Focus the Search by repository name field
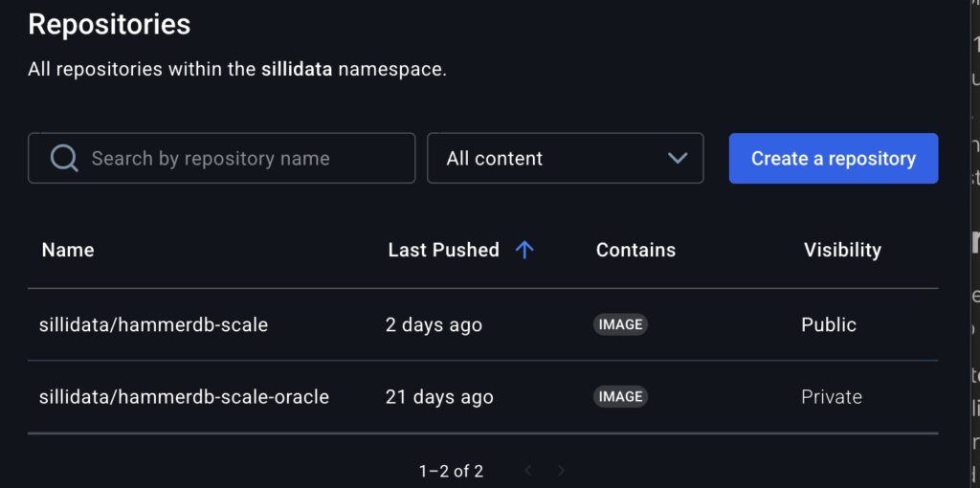Viewport: 980px width, 488px height. click(x=239, y=158)
